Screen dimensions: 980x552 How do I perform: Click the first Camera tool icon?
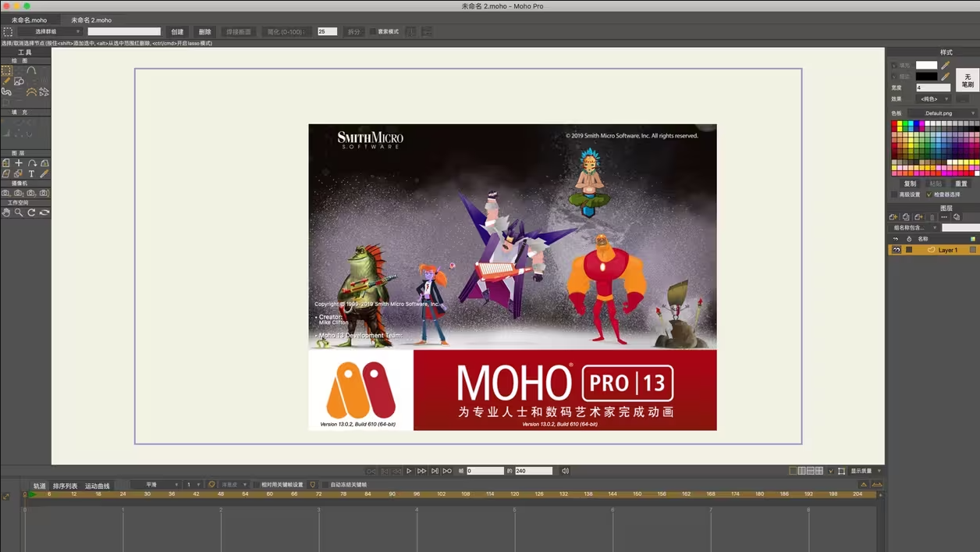(x=6, y=193)
